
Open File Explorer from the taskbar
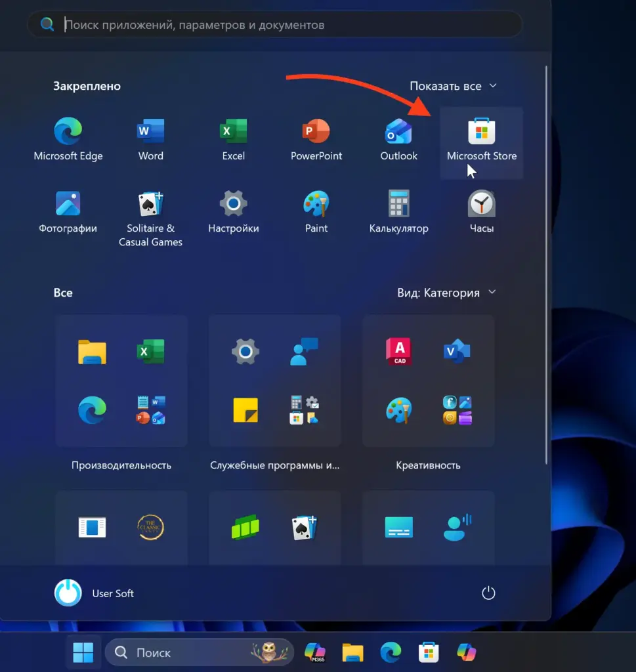tap(352, 653)
